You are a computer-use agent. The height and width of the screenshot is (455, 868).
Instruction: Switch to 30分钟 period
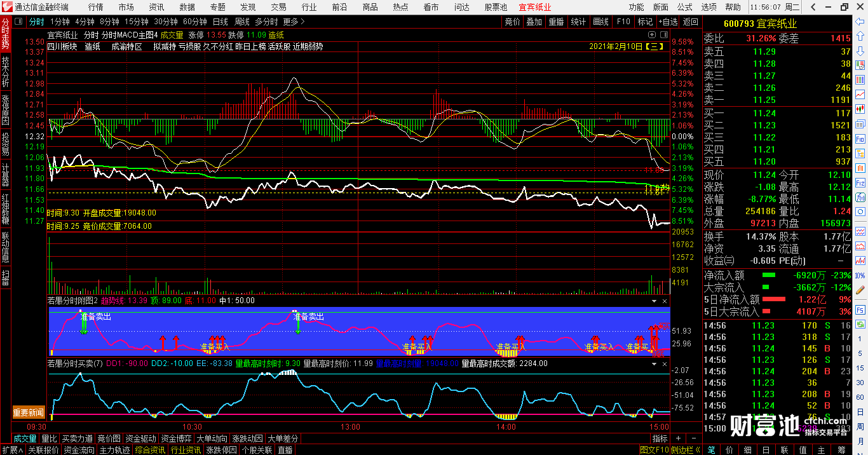(165, 21)
